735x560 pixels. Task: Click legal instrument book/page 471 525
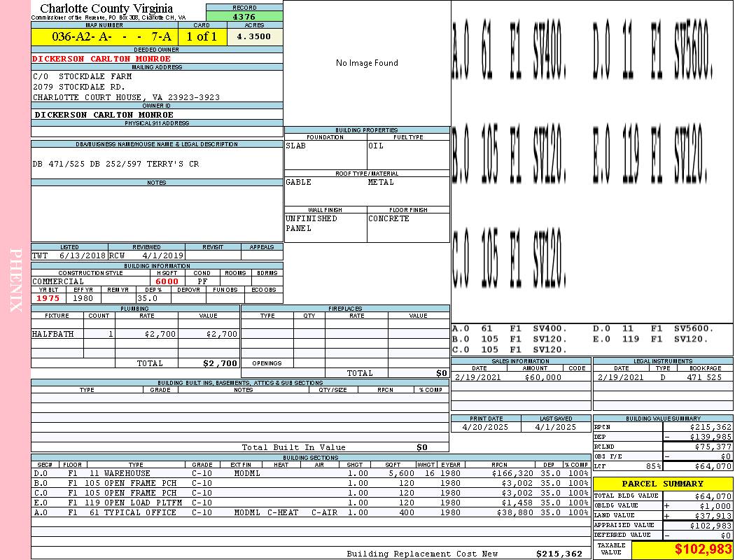(x=704, y=377)
